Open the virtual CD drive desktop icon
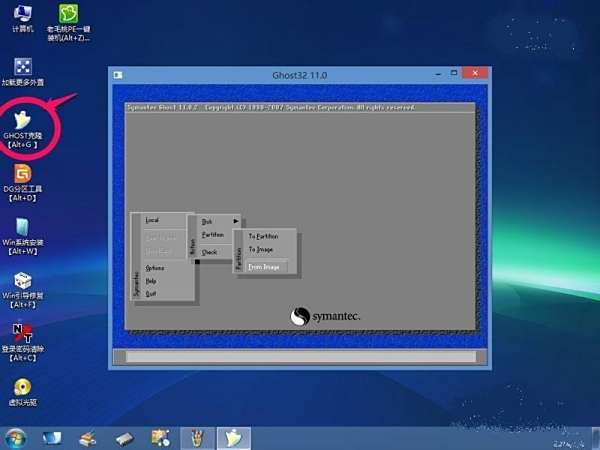Image resolution: width=600 pixels, height=450 pixels. click(x=23, y=392)
